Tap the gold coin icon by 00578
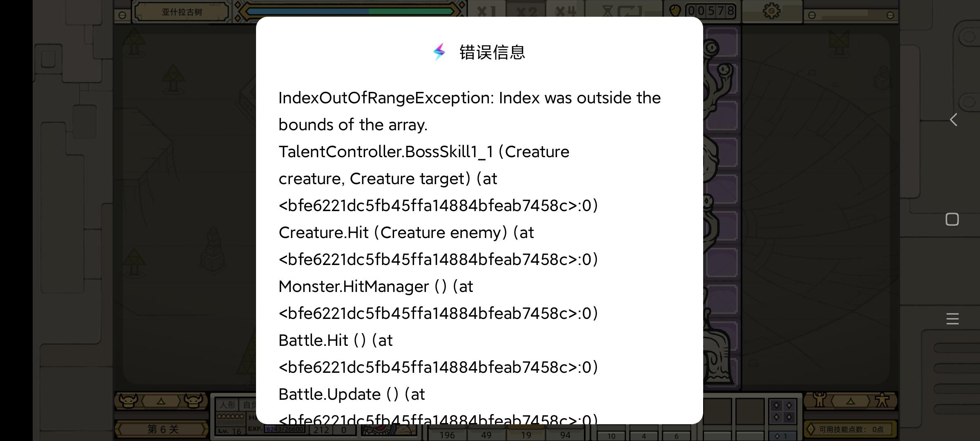The width and height of the screenshot is (980, 441). click(675, 11)
